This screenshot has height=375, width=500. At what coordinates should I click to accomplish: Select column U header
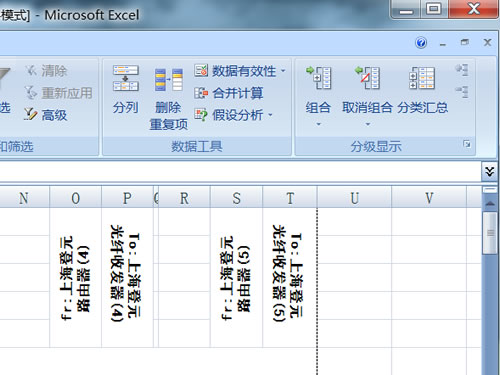(x=355, y=198)
